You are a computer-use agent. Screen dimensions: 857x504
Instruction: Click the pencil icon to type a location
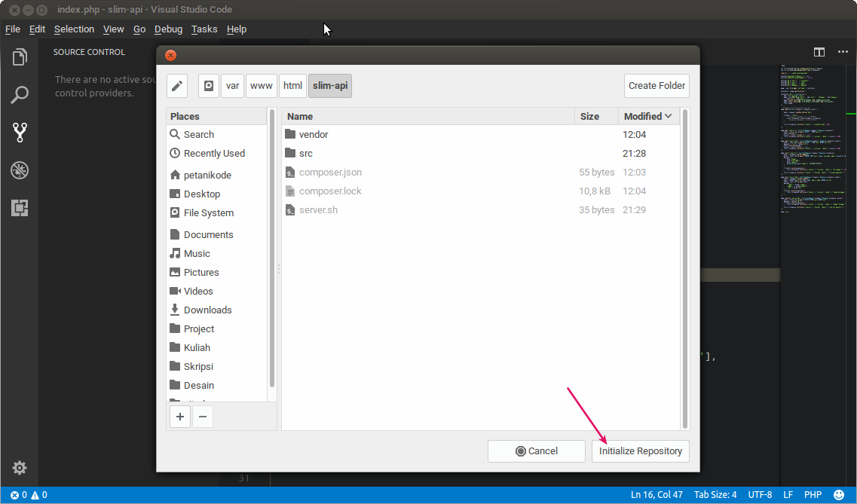point(176,85)
